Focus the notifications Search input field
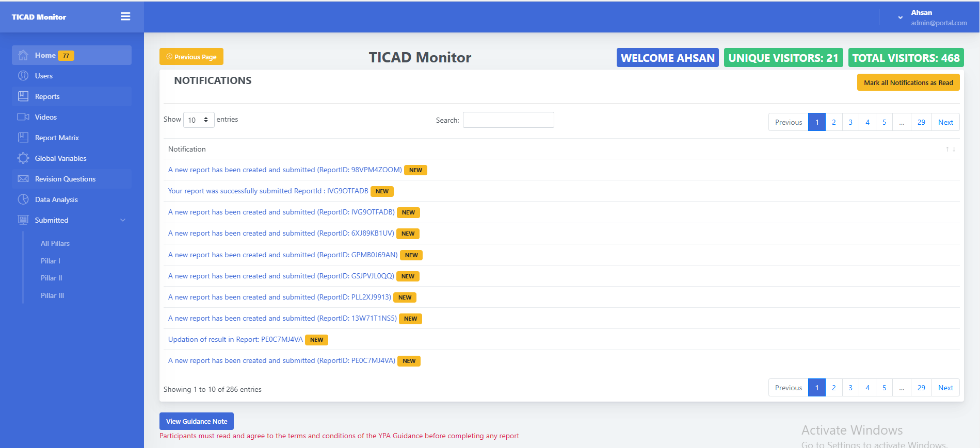980x448 pixels. tap(508, 120)
